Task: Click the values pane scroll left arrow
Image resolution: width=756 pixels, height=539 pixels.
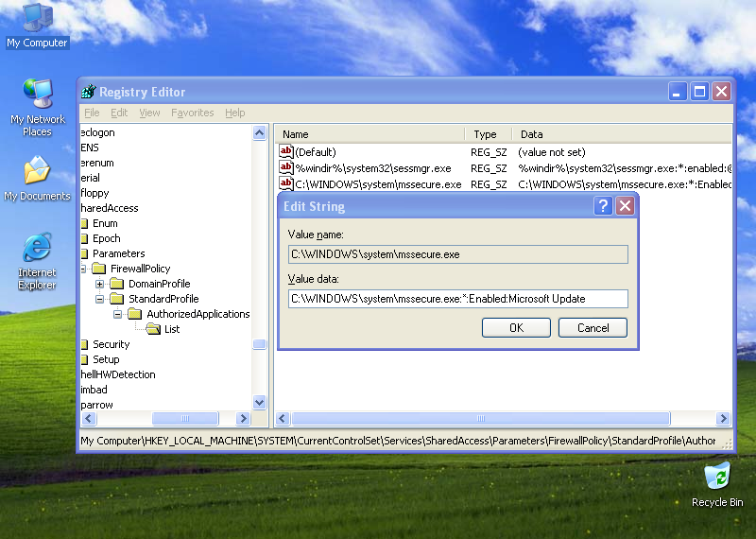Action: [283, 418]
